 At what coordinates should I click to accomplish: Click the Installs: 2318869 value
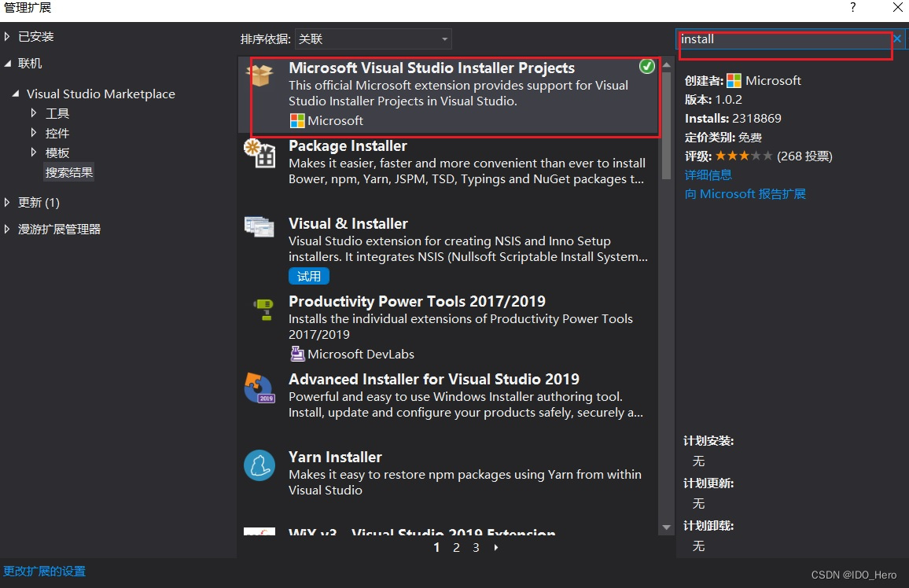pyautogui.click(x=756, y=118)
